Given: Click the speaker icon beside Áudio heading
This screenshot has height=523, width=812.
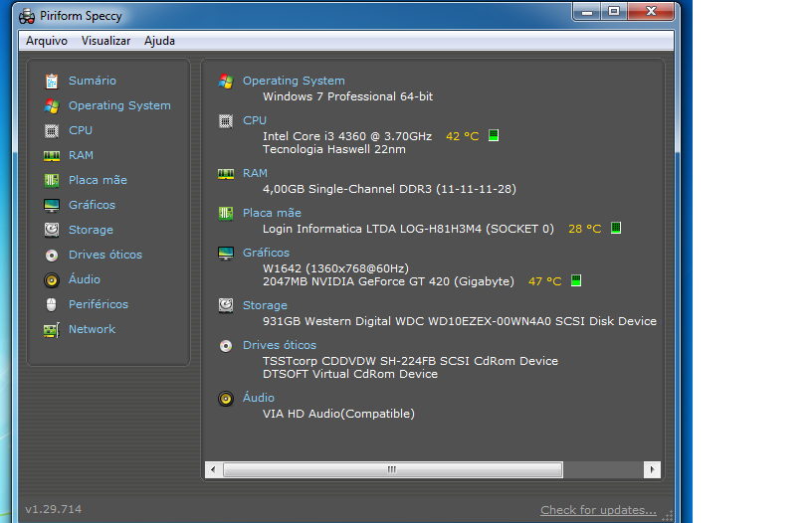Looking at the screenshot, I should 226,399.
